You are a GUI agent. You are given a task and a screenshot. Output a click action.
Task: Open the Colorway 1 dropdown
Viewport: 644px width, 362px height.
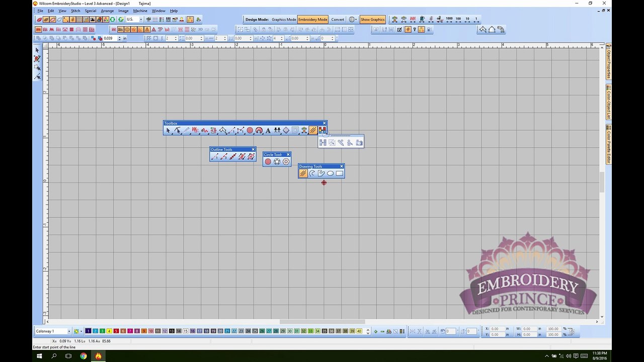pos(53,331)
